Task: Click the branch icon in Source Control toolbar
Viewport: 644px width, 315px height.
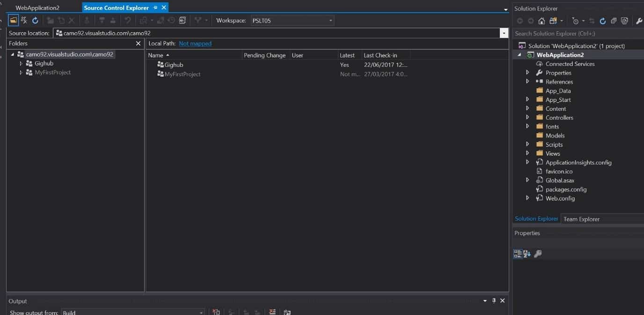Action: 198,21
